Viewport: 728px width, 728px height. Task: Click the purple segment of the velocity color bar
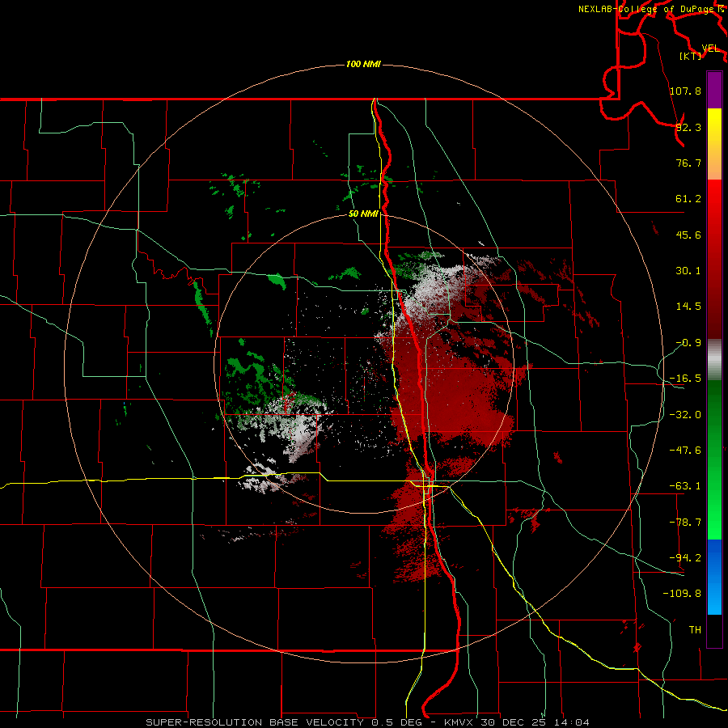pyautogui.click(x=714, y=90)
